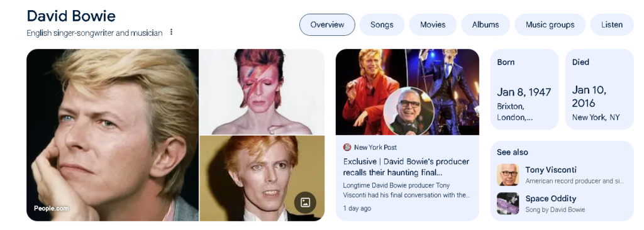Click the New York Post source logo

347,147
